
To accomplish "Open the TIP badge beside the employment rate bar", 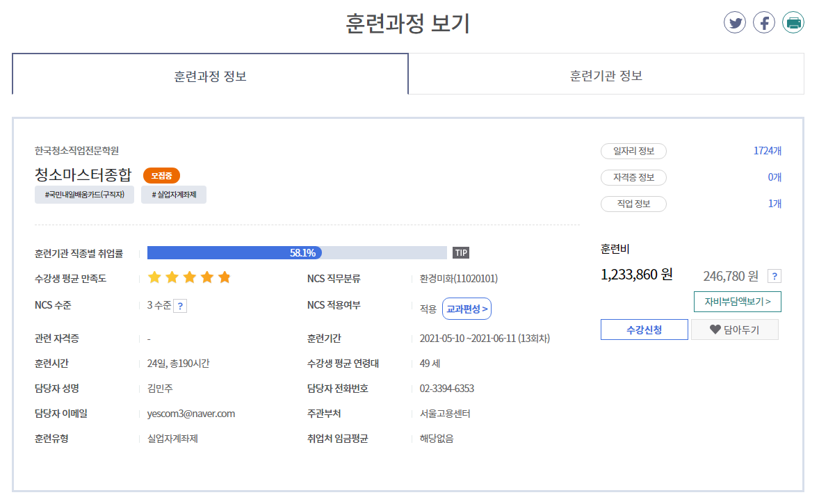I will (x=461, y=253).
